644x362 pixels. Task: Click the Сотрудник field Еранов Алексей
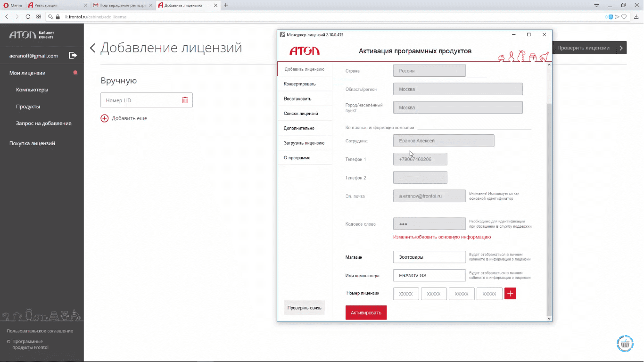[444, 140]
